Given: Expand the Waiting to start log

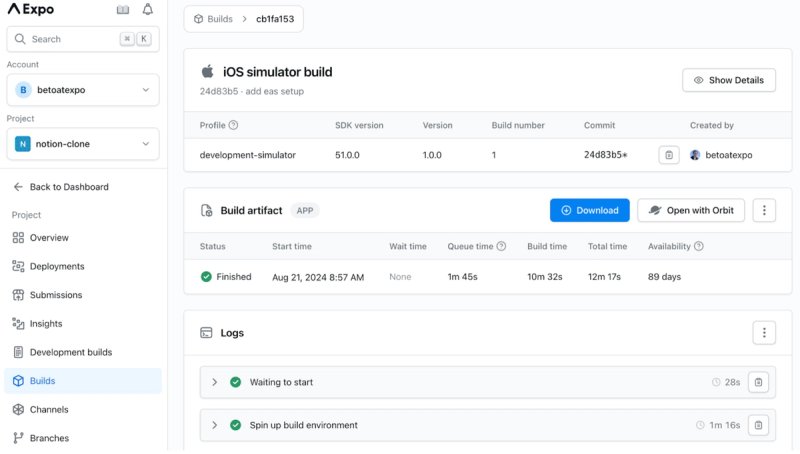Looking at the screenshot, I should pyautogui.click(x=214, y=382).
